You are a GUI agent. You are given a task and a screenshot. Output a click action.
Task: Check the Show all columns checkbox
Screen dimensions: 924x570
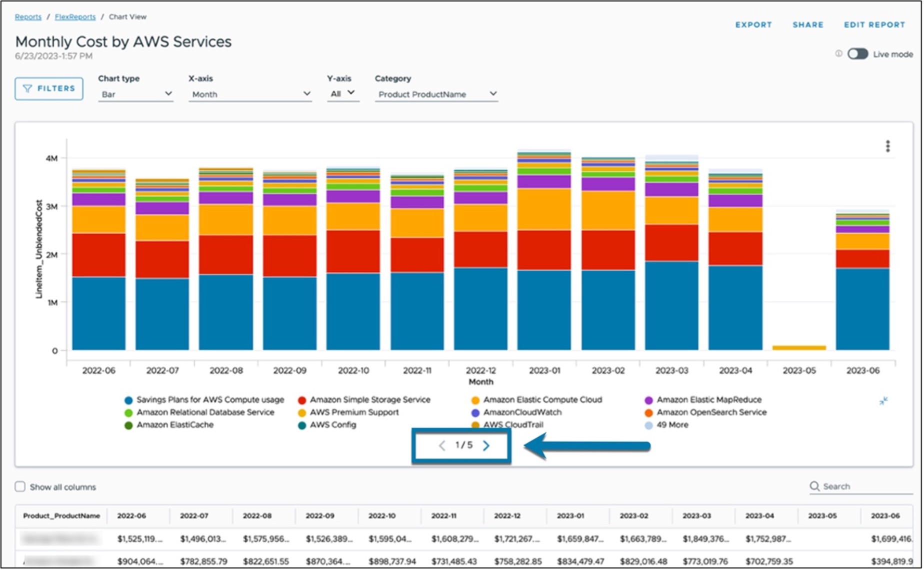click(x=20, y=487)
